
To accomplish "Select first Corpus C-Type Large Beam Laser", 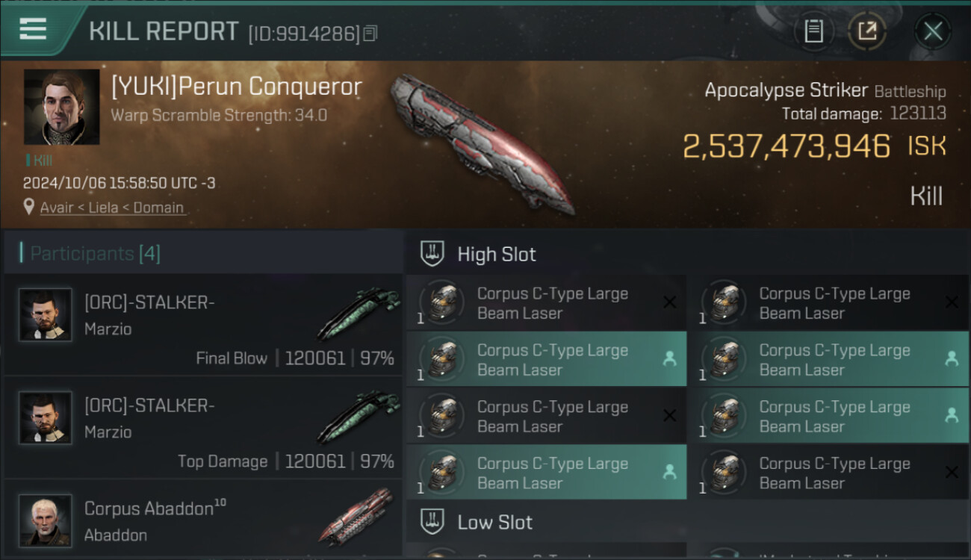I will click(x=546, y=303).
